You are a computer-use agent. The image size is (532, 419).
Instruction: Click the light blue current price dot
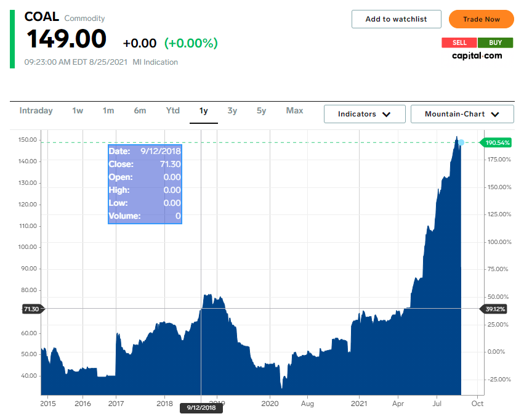[x=461, y=142]
